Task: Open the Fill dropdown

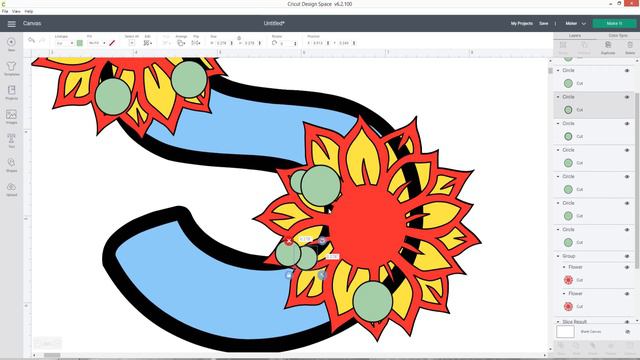Action: point(97,43)
